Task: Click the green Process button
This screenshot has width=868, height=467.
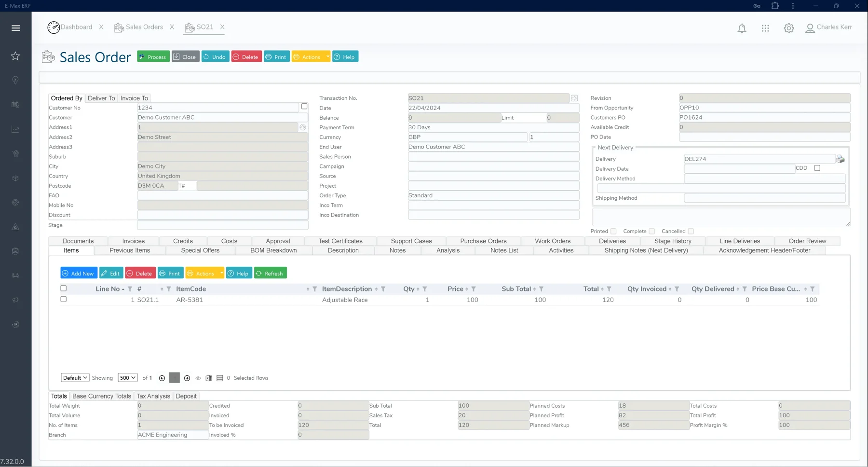Action: tap(153, 56)
